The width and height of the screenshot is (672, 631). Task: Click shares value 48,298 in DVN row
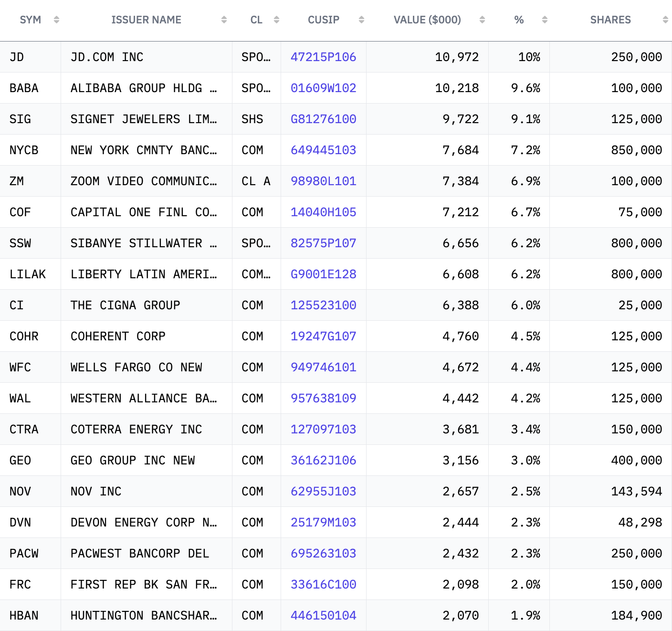tap(640, 522)
